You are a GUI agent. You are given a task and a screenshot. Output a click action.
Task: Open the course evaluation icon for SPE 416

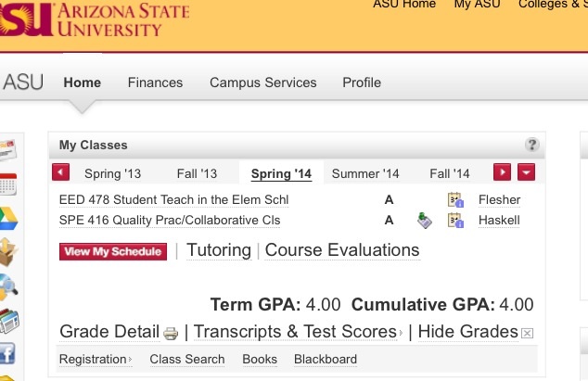(425, 220)
